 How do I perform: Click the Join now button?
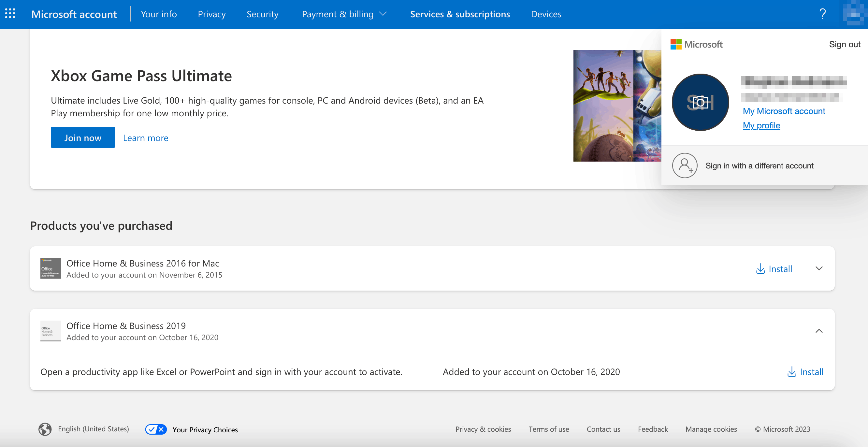click(x=82, y=137)
